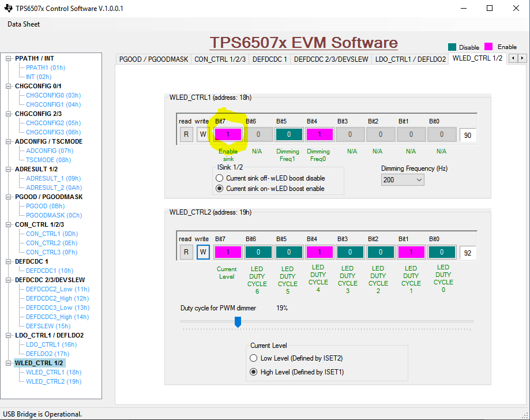Toggle WLED_CTRL2 Bit0 LED Duty Cycle 0

pos(442,252)
